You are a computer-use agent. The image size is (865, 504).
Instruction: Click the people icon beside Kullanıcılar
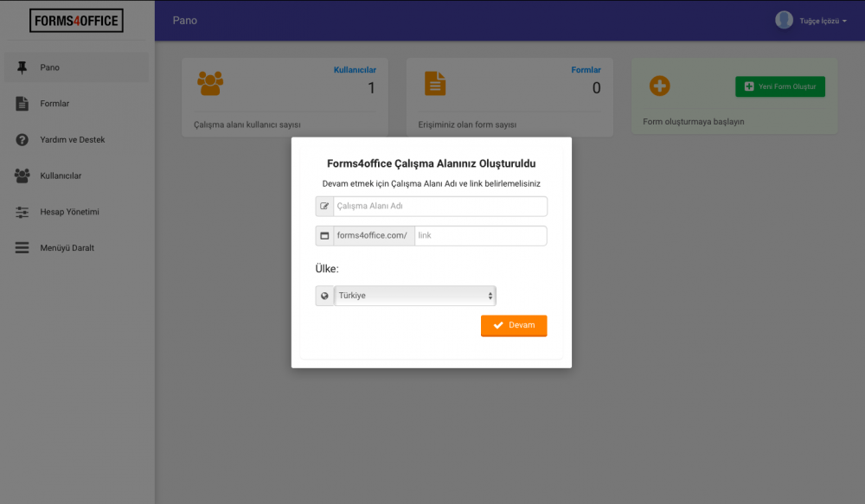point(22,175)
